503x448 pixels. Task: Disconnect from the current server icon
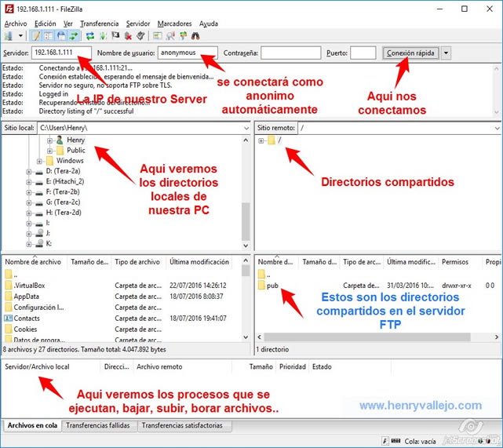pyautogui.click(x=128, y=36)
